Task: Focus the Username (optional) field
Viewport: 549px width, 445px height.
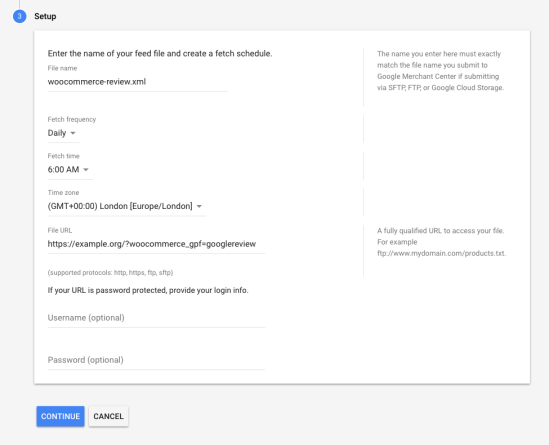Action: pyautogui.click(x=156, y=318)
